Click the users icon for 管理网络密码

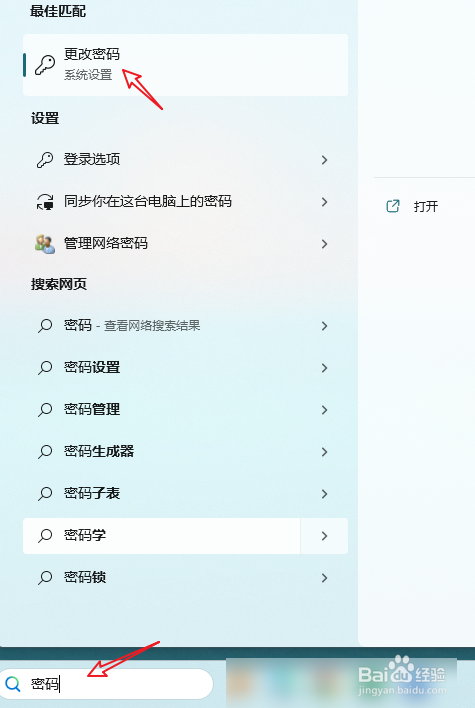coord(45,244)
